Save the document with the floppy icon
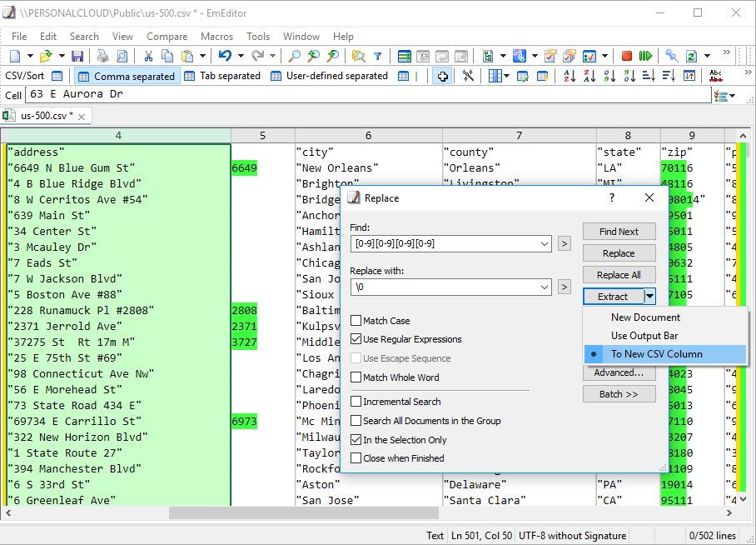This screenshot has width=756, height=545. pyautogui.click(x=77, y=56)
